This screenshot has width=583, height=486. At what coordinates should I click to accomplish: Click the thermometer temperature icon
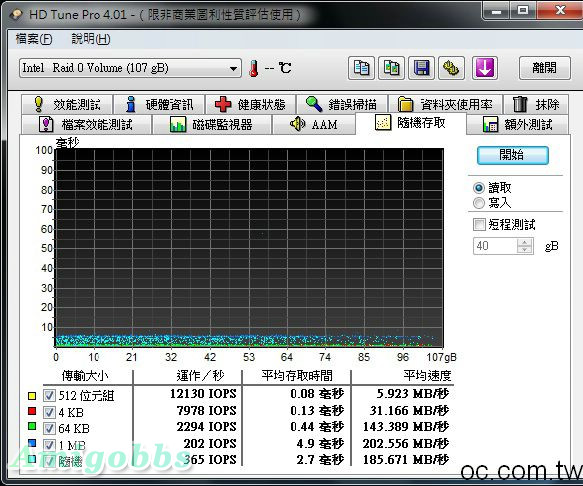[x=254, y=68]
